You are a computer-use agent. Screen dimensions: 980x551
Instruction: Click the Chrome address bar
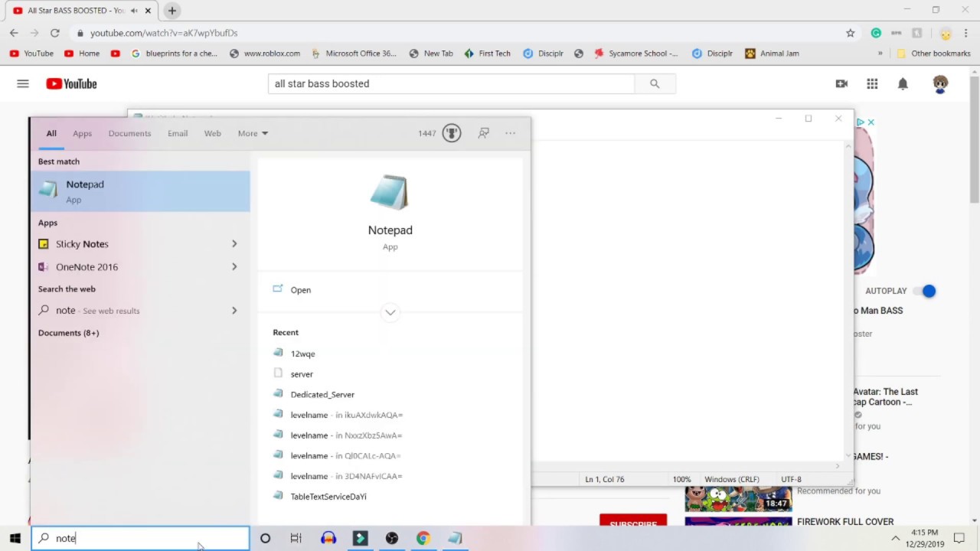click(459, 33)
